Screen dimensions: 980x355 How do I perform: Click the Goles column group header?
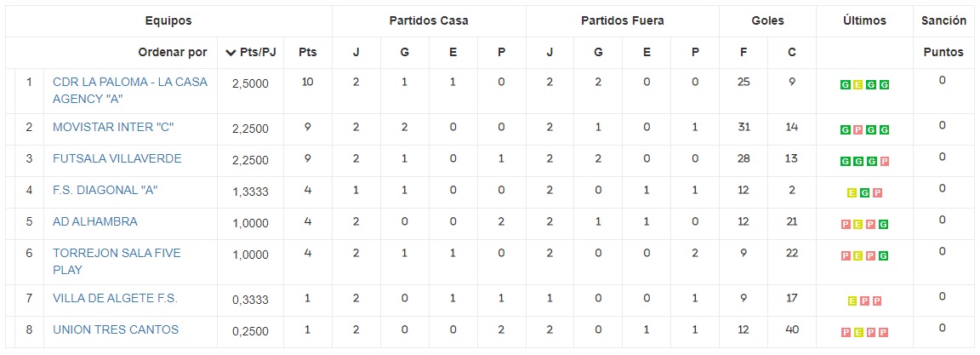[768, 20]
